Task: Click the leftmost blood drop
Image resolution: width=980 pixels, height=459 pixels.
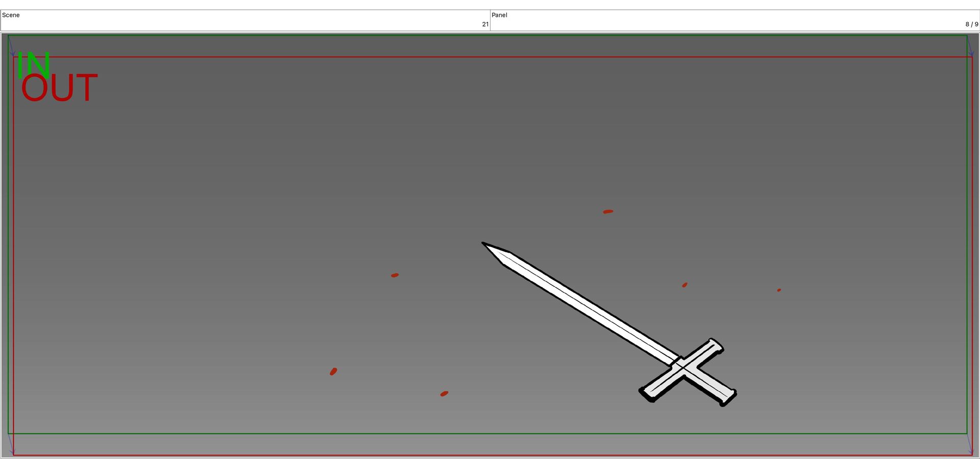Action: (333, 371)
